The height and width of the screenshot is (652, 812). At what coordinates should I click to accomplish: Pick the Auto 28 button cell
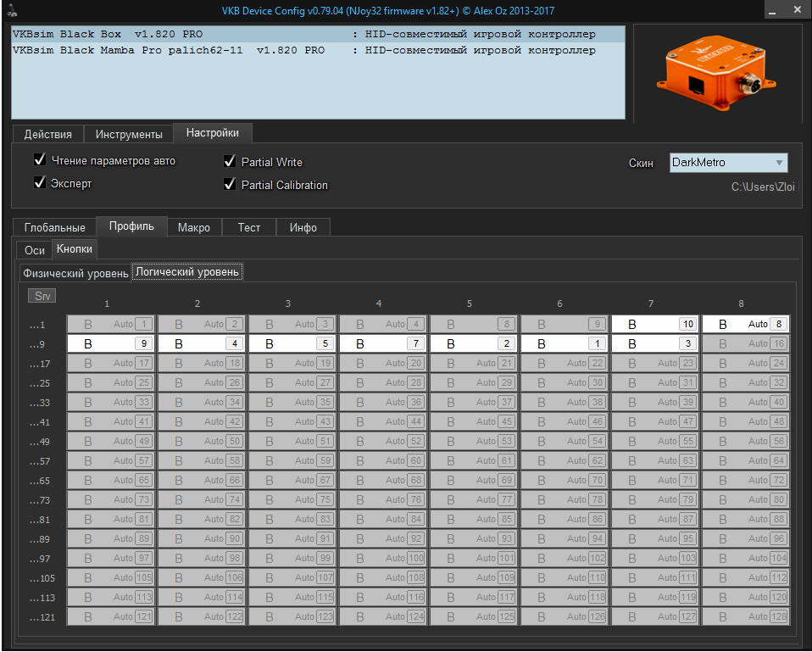[383, 382]
